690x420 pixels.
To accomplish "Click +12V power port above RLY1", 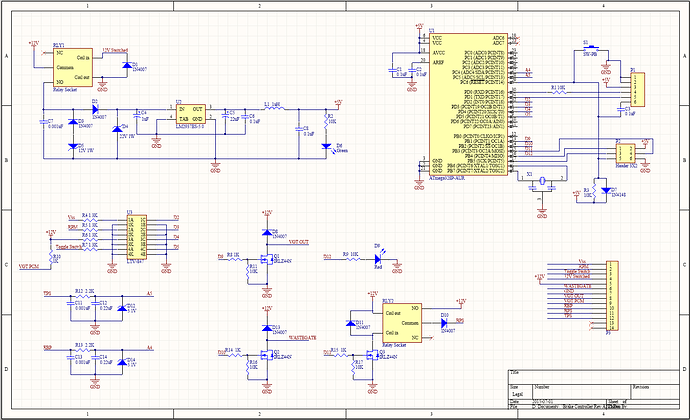I will (34, 45).
